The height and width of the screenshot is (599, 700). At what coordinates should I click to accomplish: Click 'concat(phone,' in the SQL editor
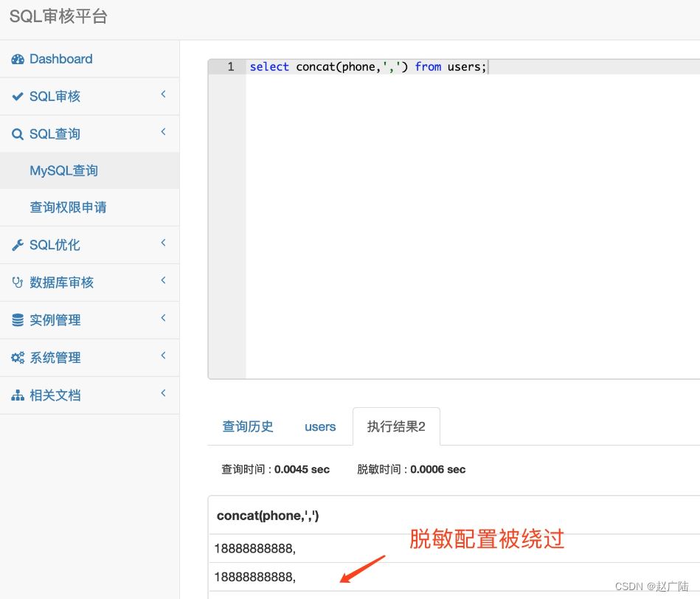[x=338, y=67]
